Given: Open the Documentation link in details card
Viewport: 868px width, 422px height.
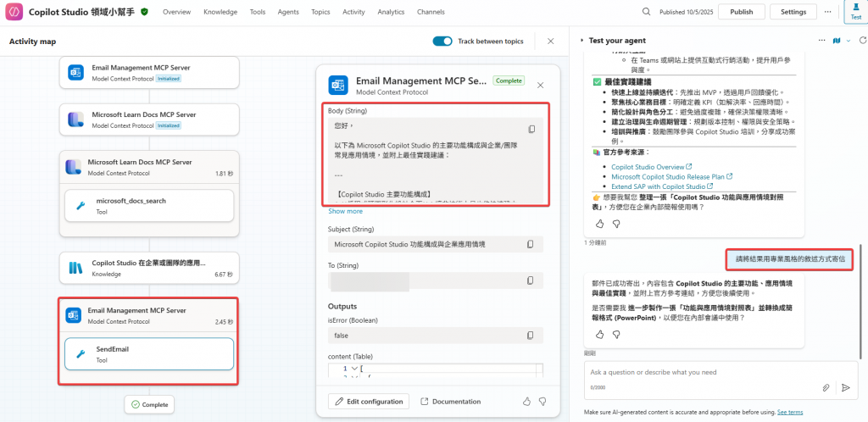Looking at the screenshot, I should pos(451,401).
